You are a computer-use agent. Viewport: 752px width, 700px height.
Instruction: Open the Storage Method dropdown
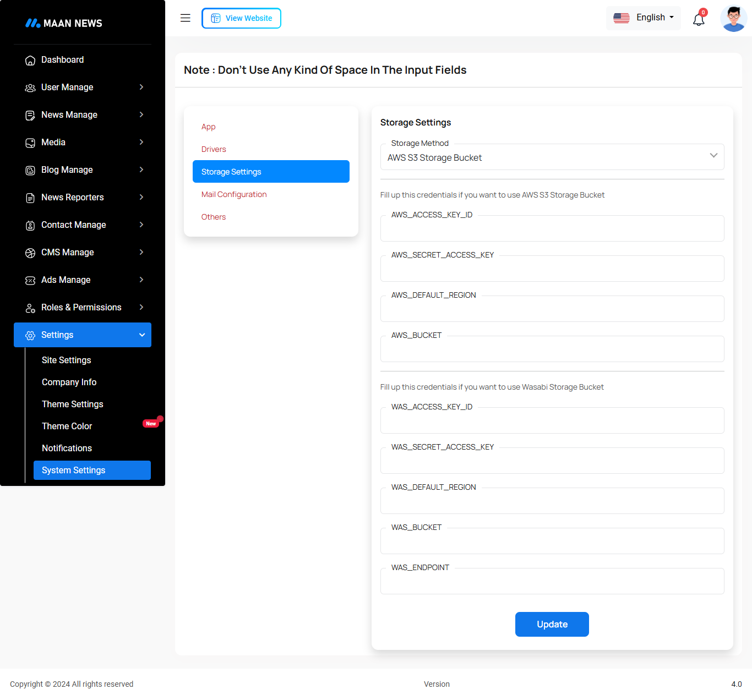click(x=552, y=157)
